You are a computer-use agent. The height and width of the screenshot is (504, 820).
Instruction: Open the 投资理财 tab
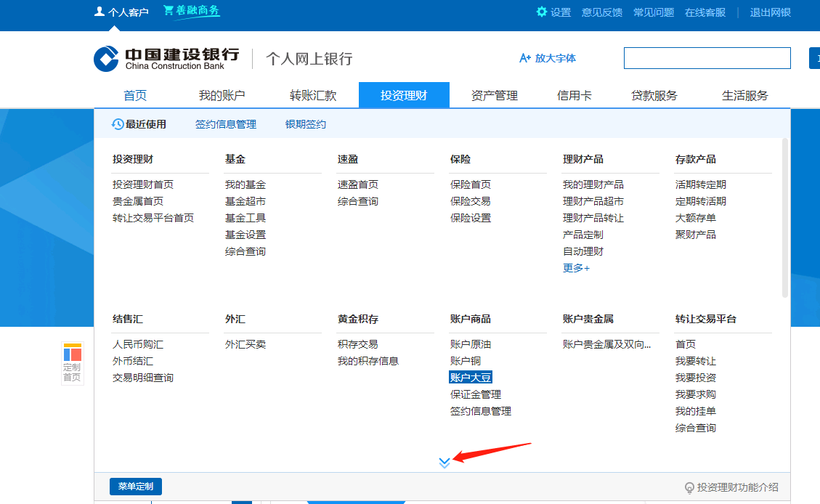pyautogui.click(x=404, y=95)
